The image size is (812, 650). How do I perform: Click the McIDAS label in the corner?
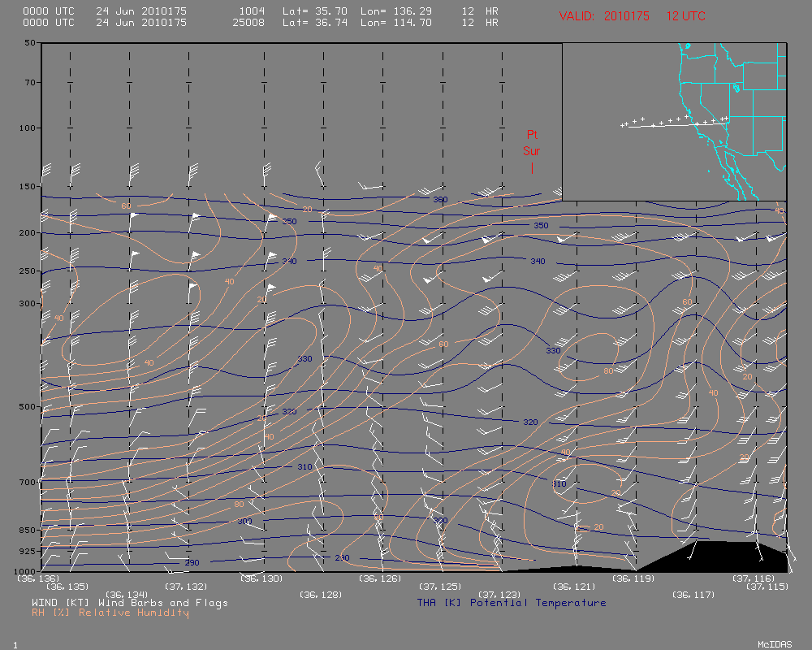pos(775,644)
